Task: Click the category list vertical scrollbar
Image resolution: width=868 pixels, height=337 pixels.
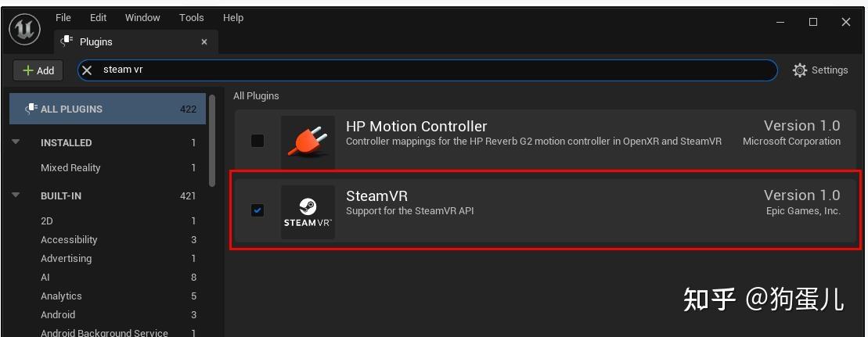Action: (x=212, y=141)
